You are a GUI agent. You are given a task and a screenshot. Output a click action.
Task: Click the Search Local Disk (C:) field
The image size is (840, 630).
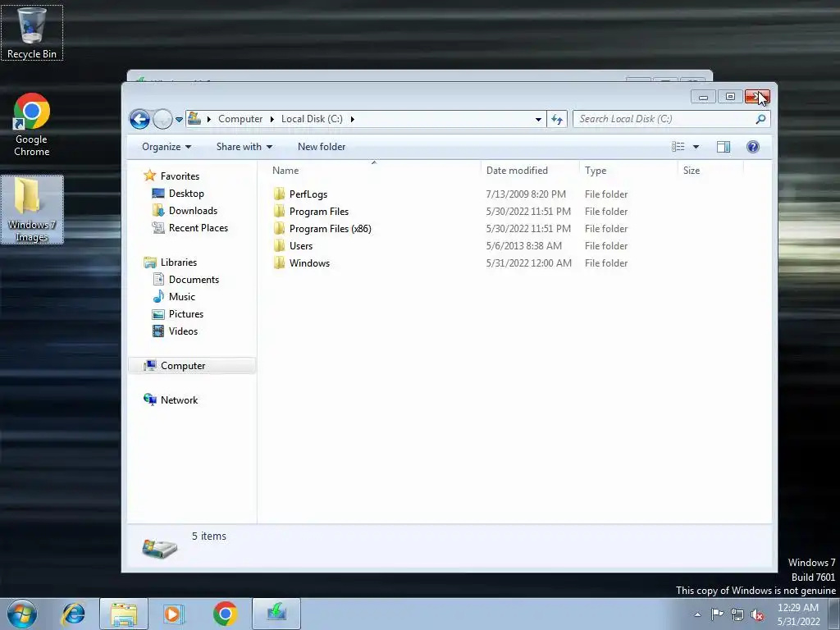click(x=672, y=119)
